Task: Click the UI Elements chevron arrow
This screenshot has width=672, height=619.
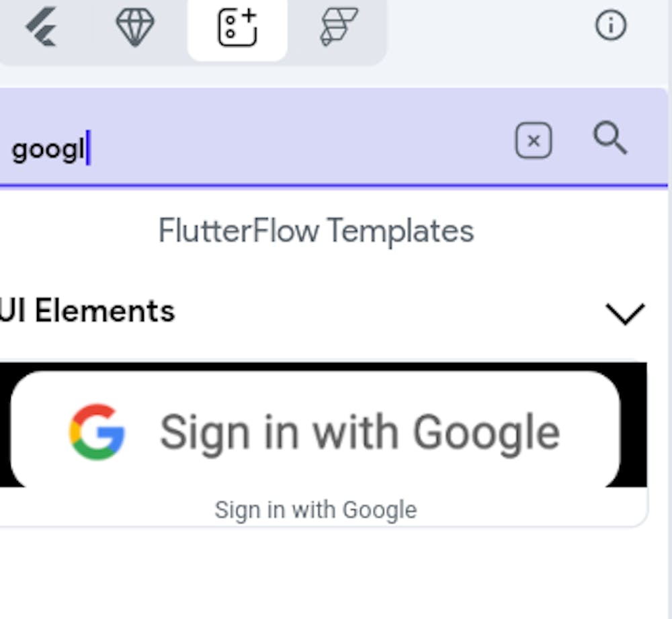Action: coord(625,313)
